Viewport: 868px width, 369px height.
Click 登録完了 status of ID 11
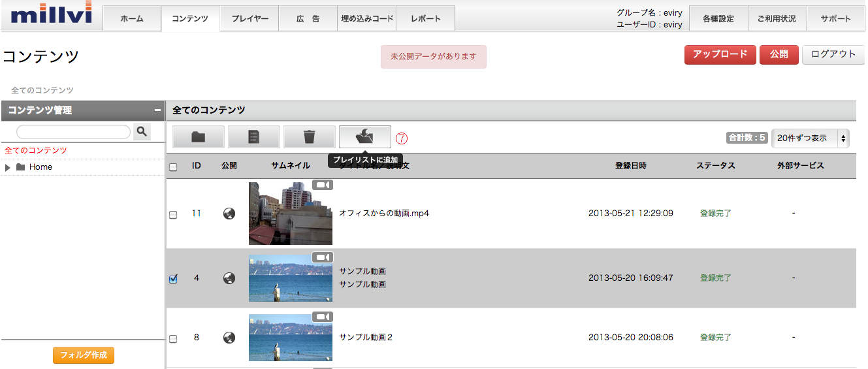click(716, 214)
